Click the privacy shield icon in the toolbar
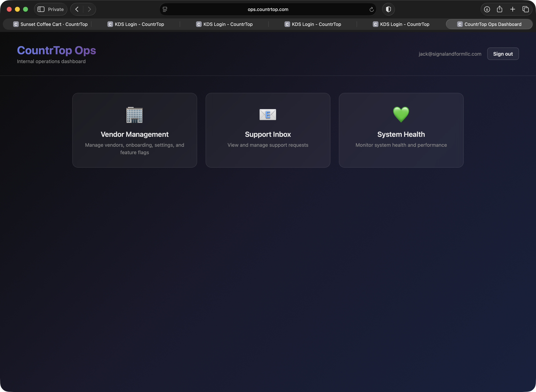 tap(388, 9)
